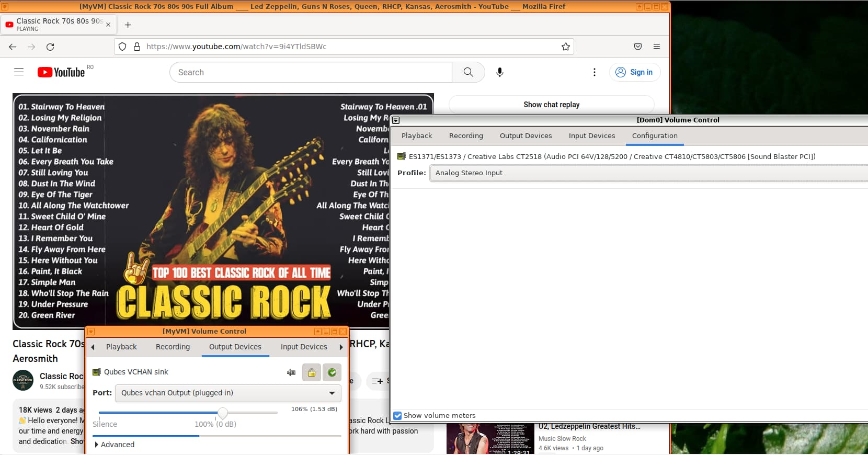Open YouTube settings three-dot menu
Viewport: 868px width, 455px height.
pyautogui.click(x=594, y=72)
